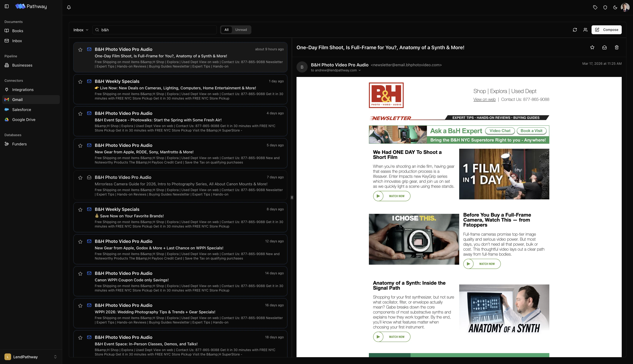Select the Gmail connector in the sidebar
633x364 pixels.
pyautogui.click(x=17, y=100)
